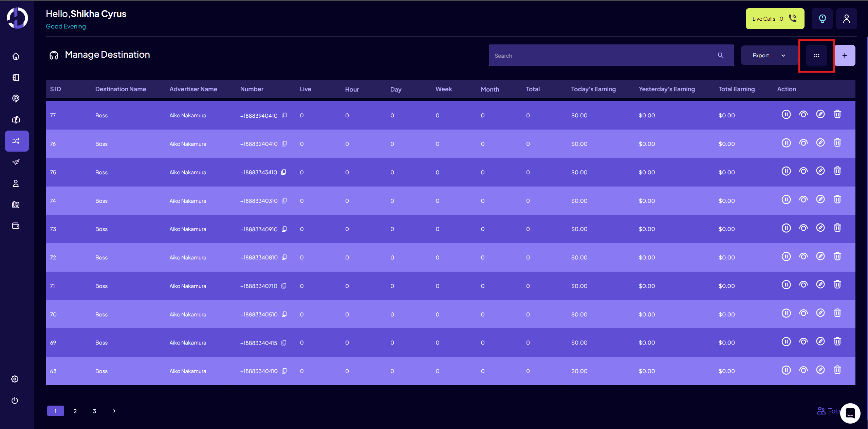Open the highlighted grid dots menu
Image resolution: width=868 pixels, height=429 pixels.
[816, 55]
